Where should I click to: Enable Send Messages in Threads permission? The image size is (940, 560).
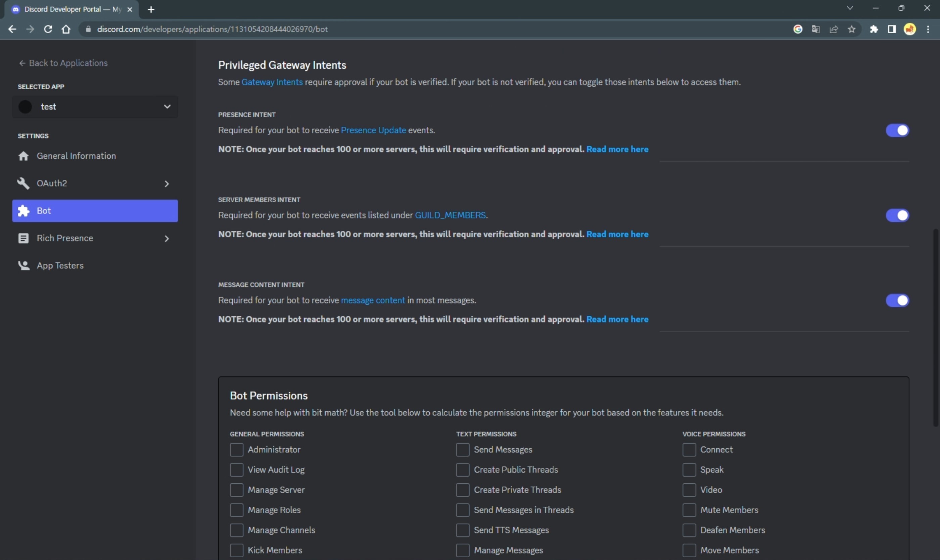point(463,510)
